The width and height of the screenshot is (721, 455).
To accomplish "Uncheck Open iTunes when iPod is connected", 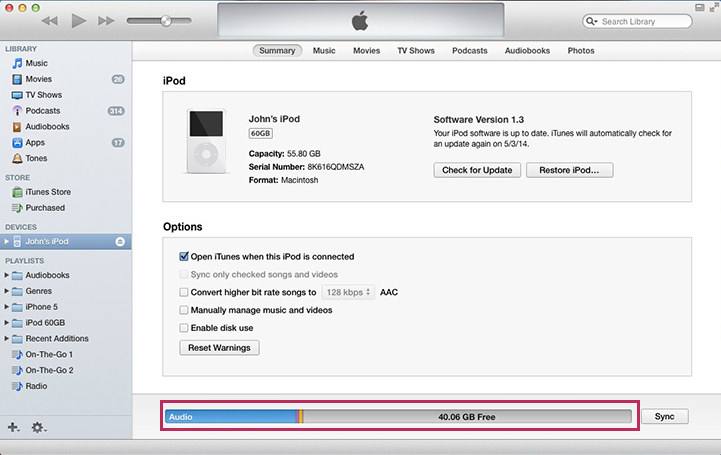I will [184, 256].
